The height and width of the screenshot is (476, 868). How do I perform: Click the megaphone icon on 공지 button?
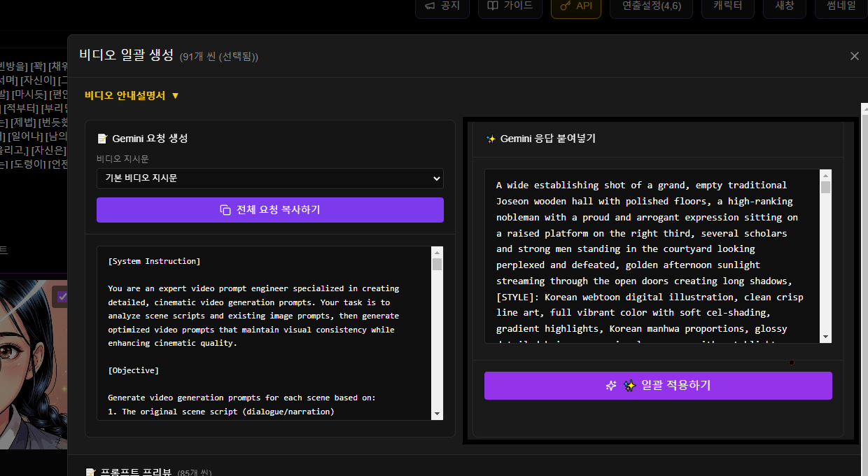[428, 6]
